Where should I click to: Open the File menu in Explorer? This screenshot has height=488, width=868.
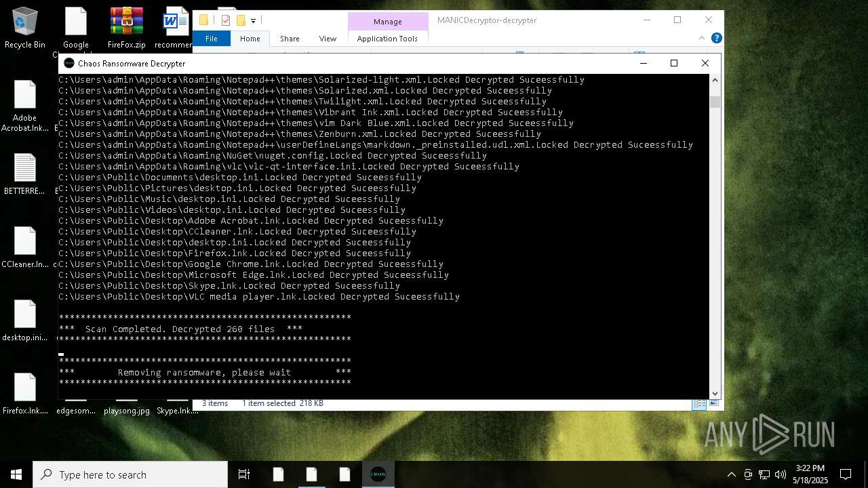212,39
